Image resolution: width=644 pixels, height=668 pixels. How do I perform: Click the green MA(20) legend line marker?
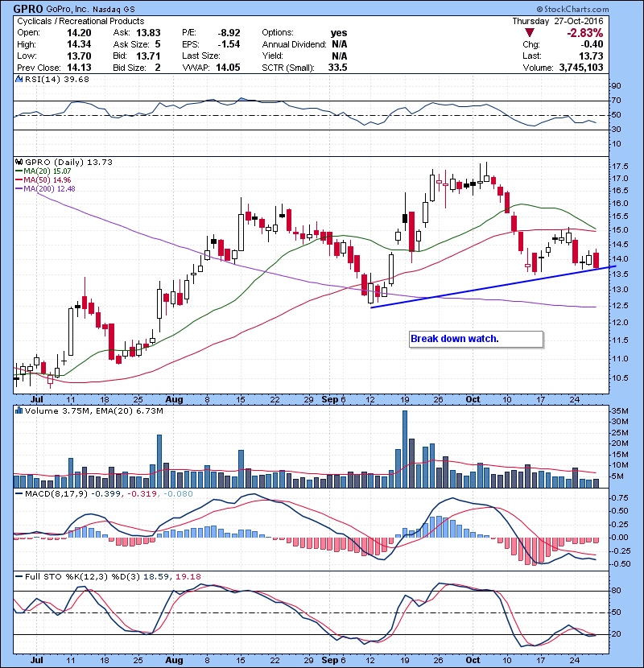(x=19, y=171)
